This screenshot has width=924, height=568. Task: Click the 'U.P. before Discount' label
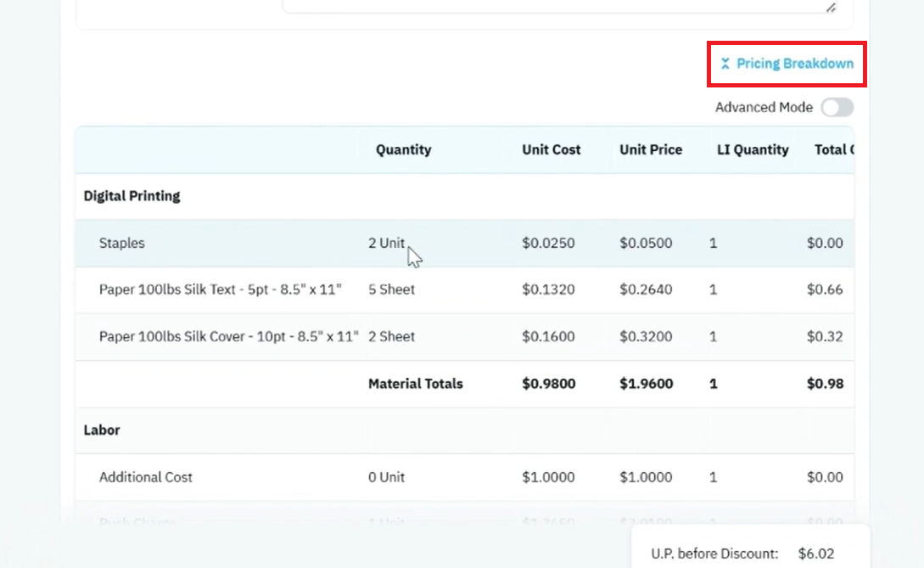click(x=714, y=554)
